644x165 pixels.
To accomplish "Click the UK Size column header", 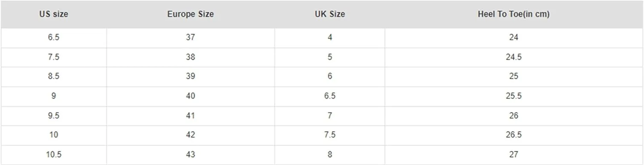I will (x=330, y=14).
